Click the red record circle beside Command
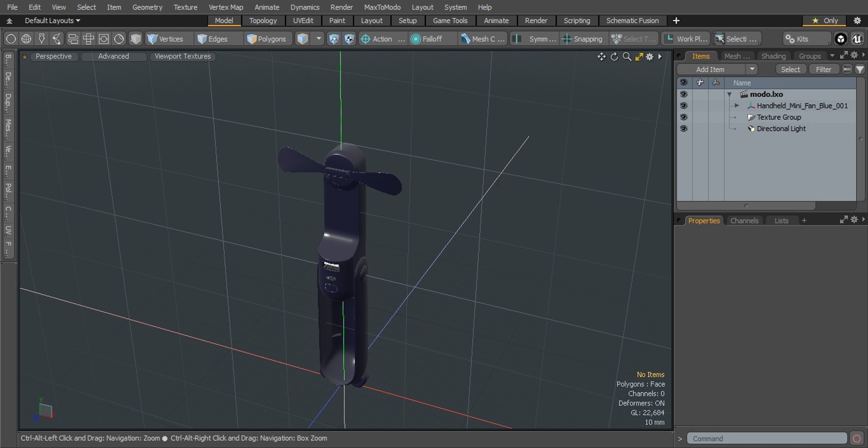Viewport: 868px width, 448px height. tap(856, 439)
